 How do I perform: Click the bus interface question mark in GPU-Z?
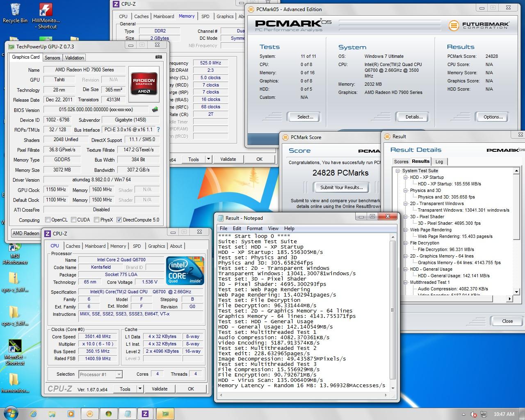(x=158, y=130)
